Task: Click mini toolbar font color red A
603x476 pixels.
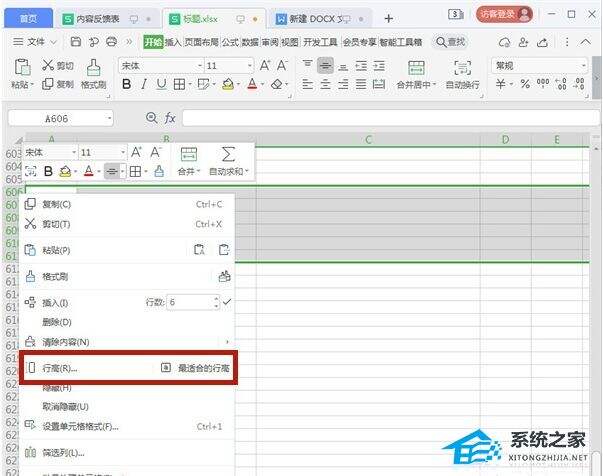Action: 88,171
